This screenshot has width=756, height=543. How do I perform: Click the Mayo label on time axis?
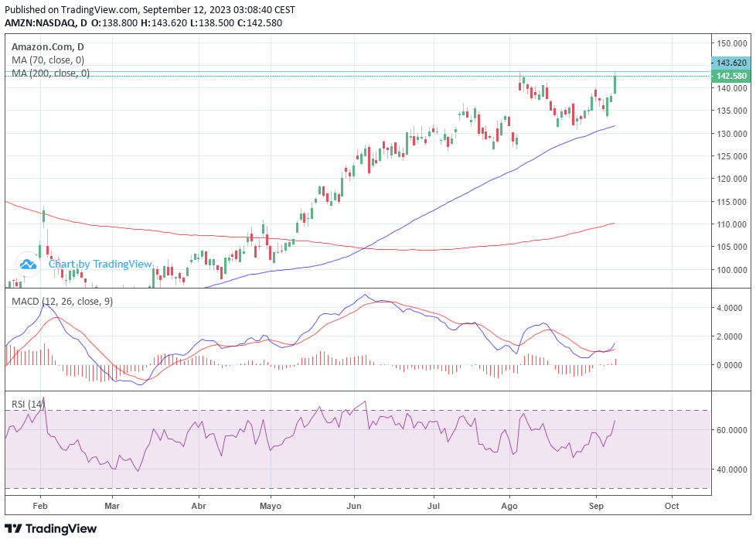271,506
